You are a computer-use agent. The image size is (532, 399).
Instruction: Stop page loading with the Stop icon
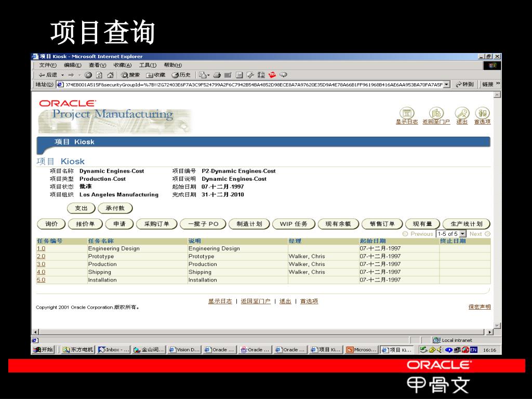point(88,75)
